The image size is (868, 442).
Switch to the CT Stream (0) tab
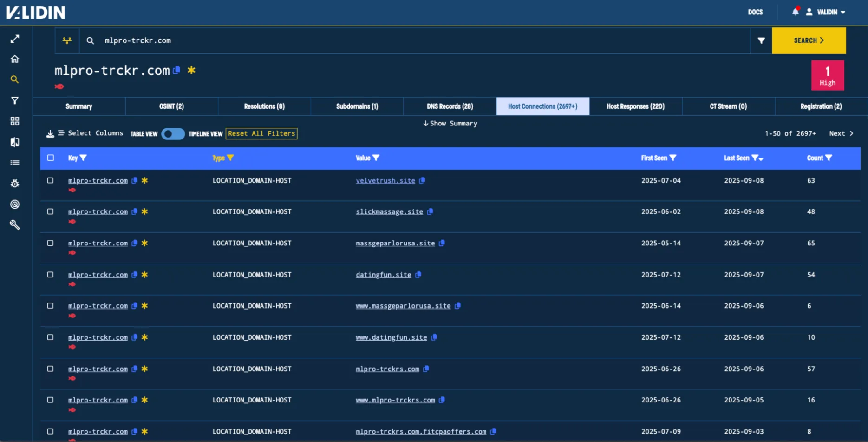point(728,106)
